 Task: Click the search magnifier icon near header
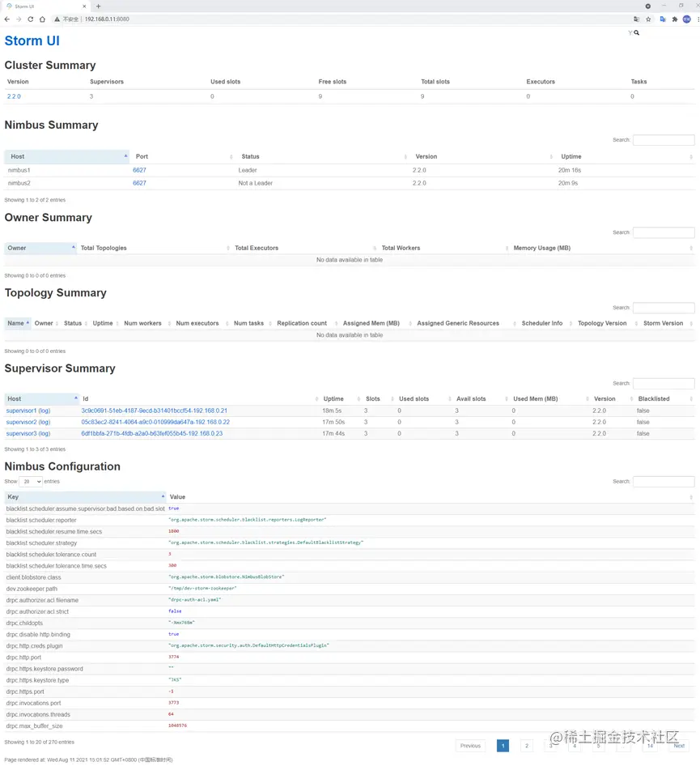pos(637,32)
